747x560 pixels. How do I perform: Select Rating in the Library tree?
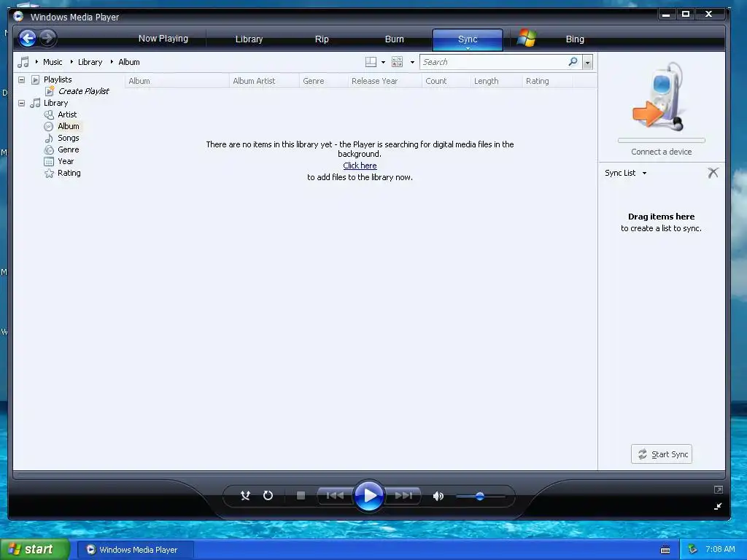coord(69,173)
